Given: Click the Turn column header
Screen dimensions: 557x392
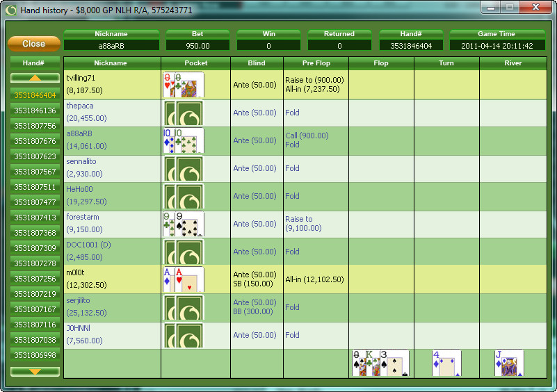Looking at the screenshot, I should click(x=446, y=63).
